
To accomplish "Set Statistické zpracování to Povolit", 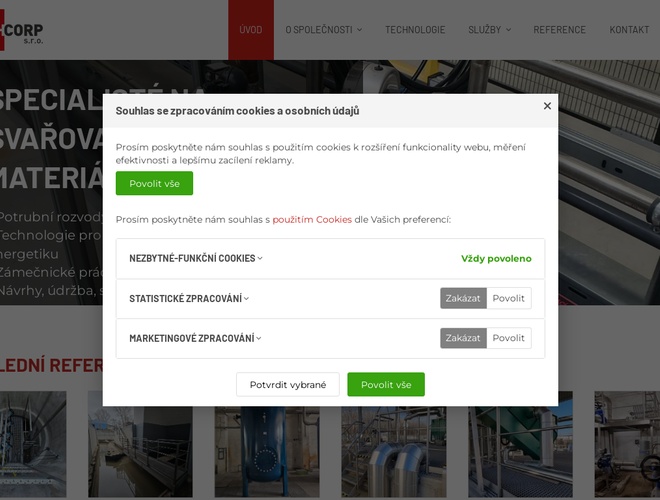I will 508,298.
